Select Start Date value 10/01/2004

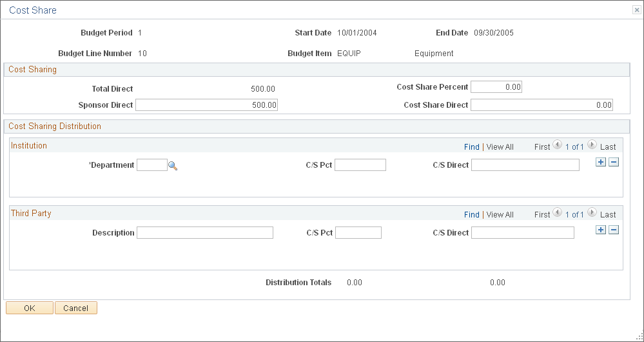point(357,33)
